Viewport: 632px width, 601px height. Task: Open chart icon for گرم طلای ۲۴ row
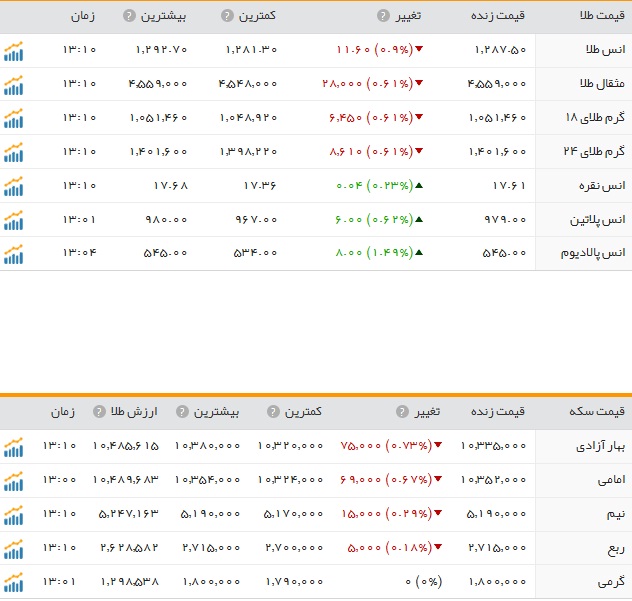(14, 152)
